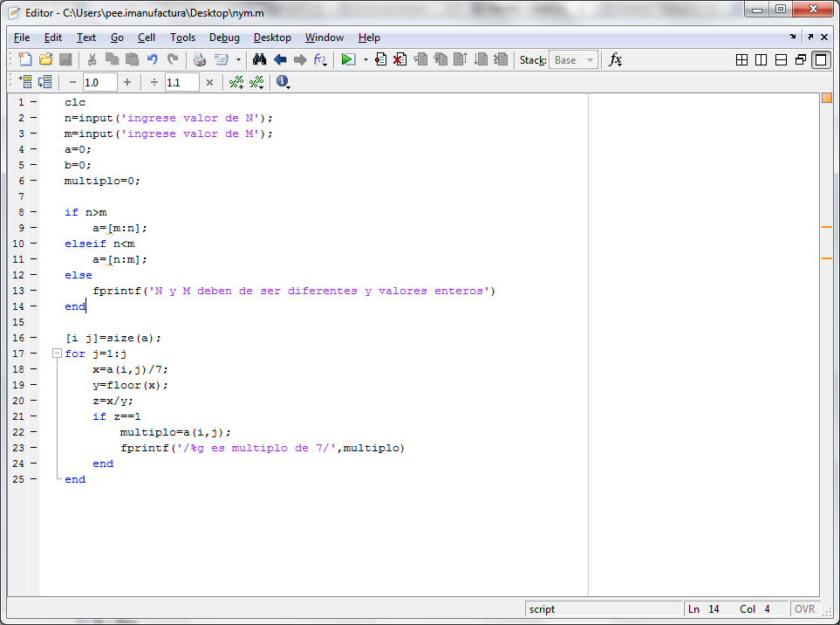The width and height of the screenshot is (840, 625).
Task: Click the multiply button next to 1.1
Action: 209,82
